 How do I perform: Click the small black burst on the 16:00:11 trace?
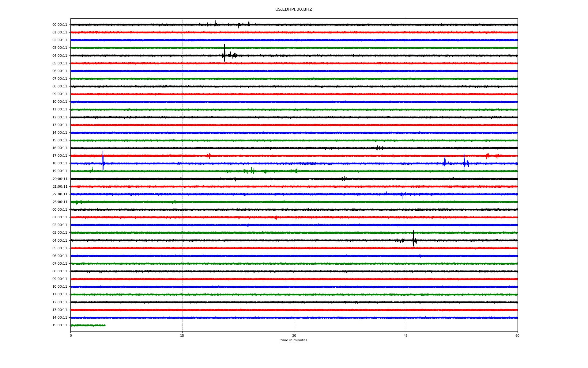coord(379,148)
